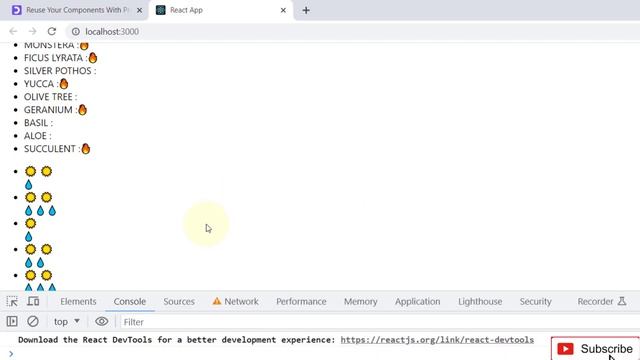Click the fire icon next to GERANIUM
640x360 pixels.
tap(82, 110)
